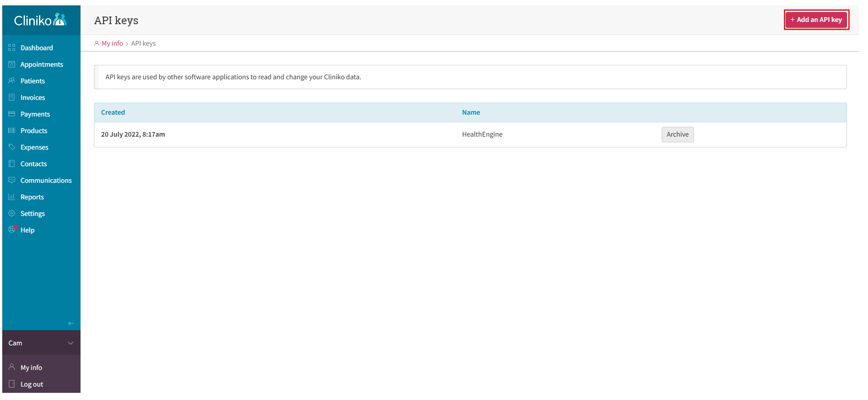This screenshot has width=868, height=400.
Task: Click the Dashboard grid icon in sidebar
Action: click(x=12, y=48)
